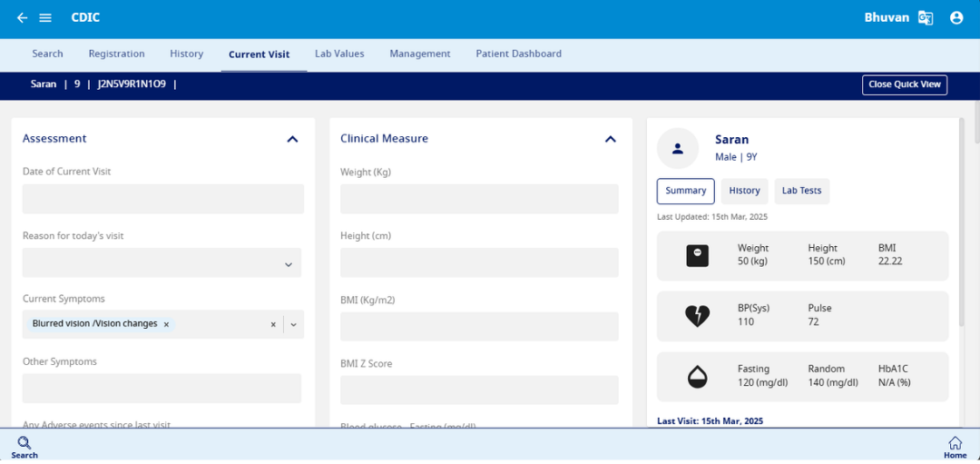The width and height of the screenshot is (980, 464).
Task: Click the broken heart BP icon
Action: 697,316
